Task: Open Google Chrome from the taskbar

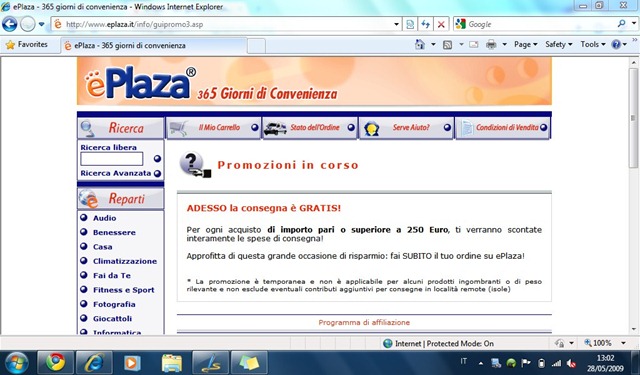Action: click(56, 362)
